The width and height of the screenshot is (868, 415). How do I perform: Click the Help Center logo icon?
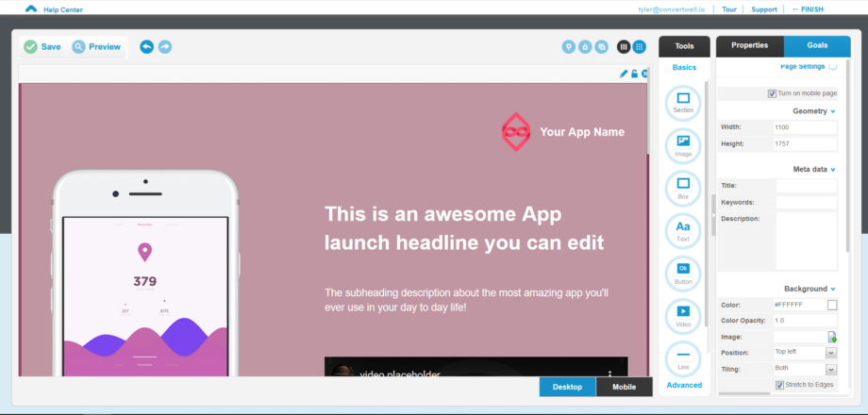(31, 8)
